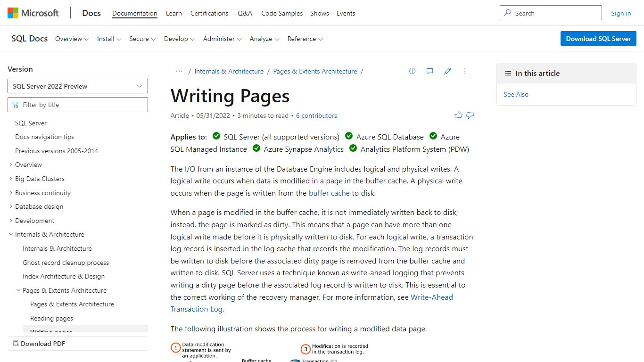Click the In this article list icon
This screenshot has height=362, width=644.
click(x=508, y=74)
